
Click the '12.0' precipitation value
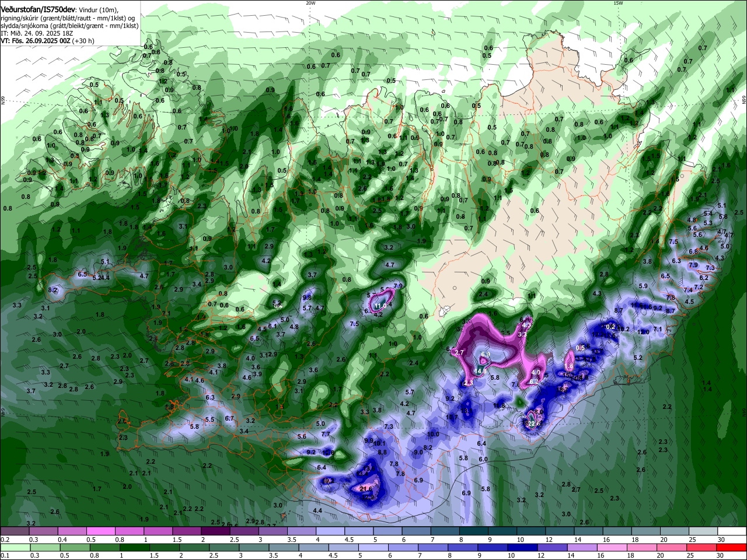(x=644, y=332)
